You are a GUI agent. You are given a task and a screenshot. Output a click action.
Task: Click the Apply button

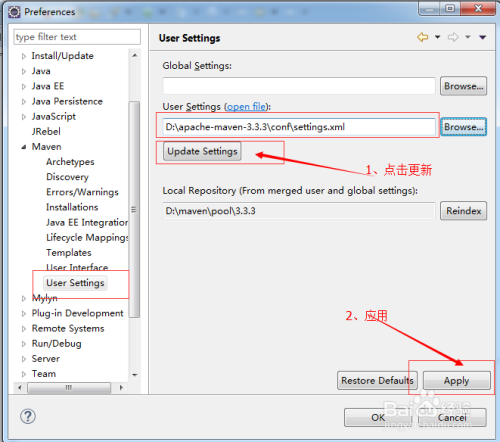[x=457, y=381]
